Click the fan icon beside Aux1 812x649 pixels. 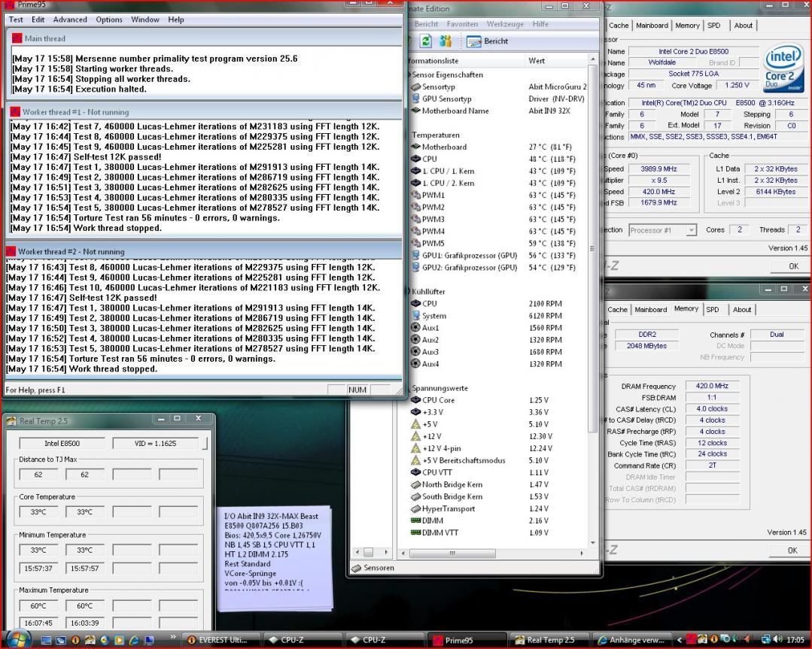[x=415, y=328]
